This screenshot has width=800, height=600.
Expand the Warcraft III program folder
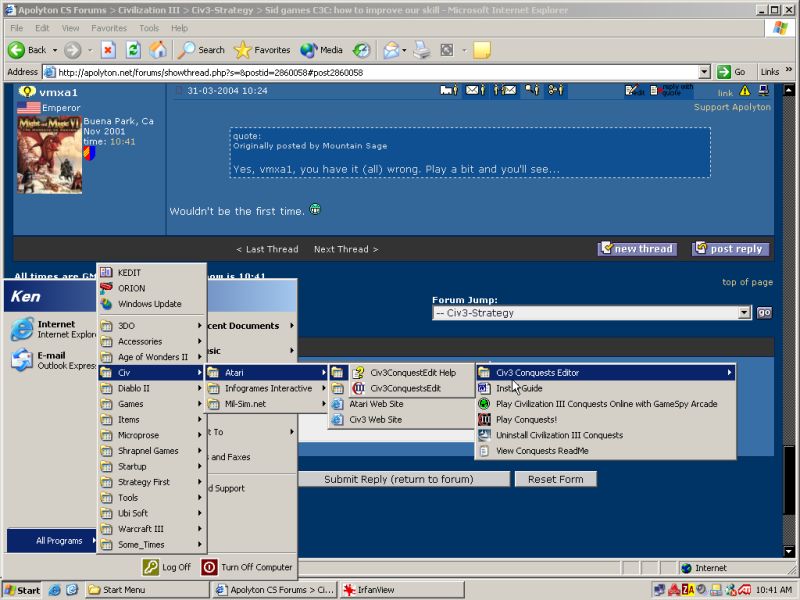[x=152, y=529]
